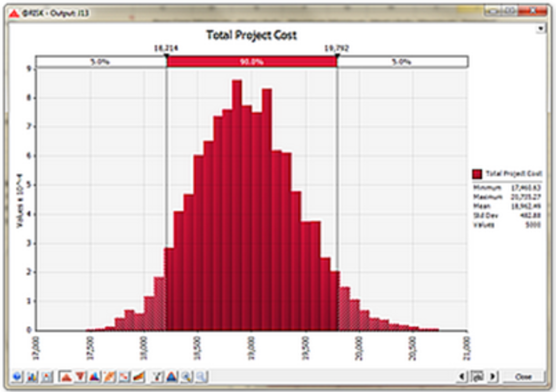Go to the previous output with left arrow
Image resolution: width=556 pixels, height=392 pixels.
click(x=462, y=377)
